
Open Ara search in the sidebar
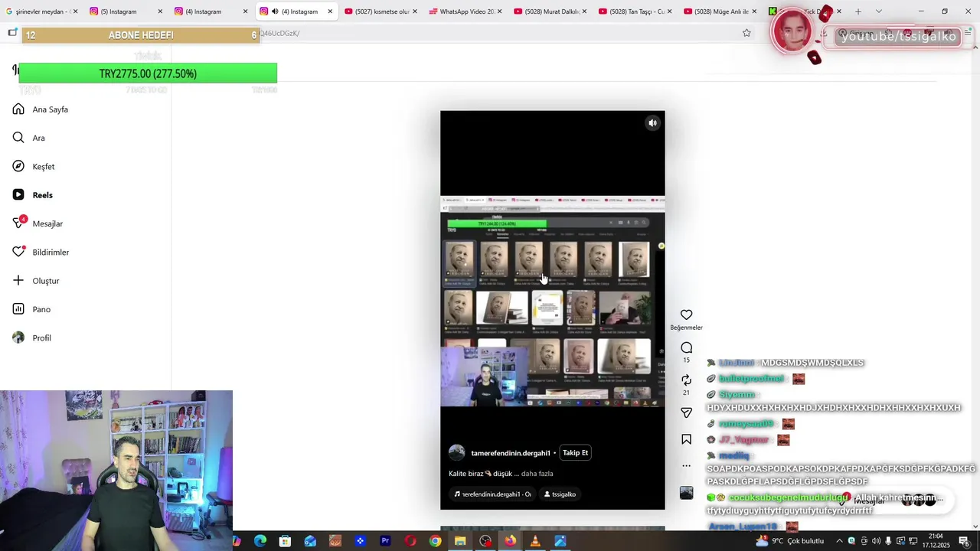pyautogui.click(x=29, y=138)
